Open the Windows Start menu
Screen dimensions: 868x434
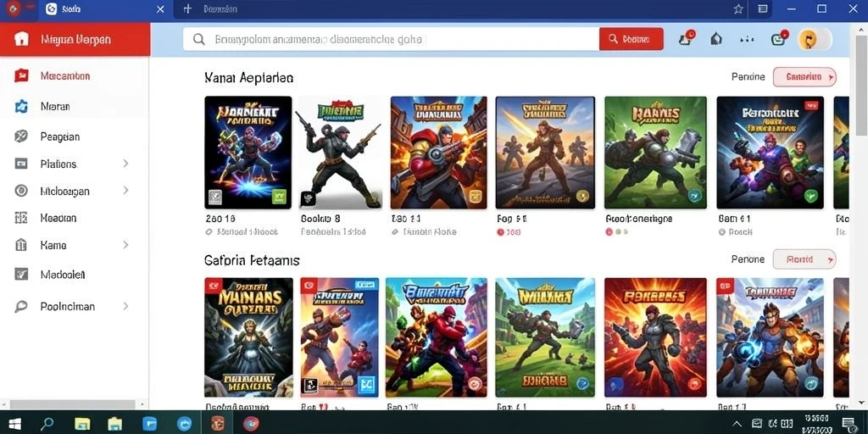click(x=15, y=424)
